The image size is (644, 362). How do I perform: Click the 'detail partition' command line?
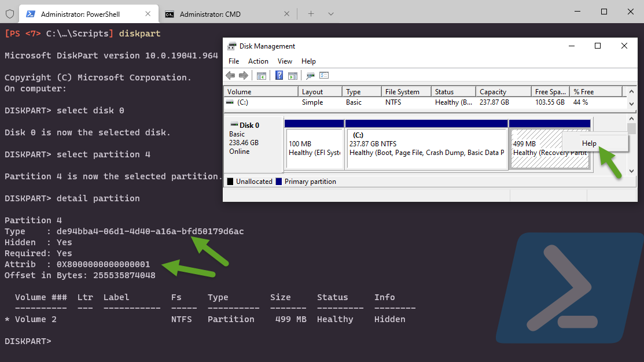point(72,198)
